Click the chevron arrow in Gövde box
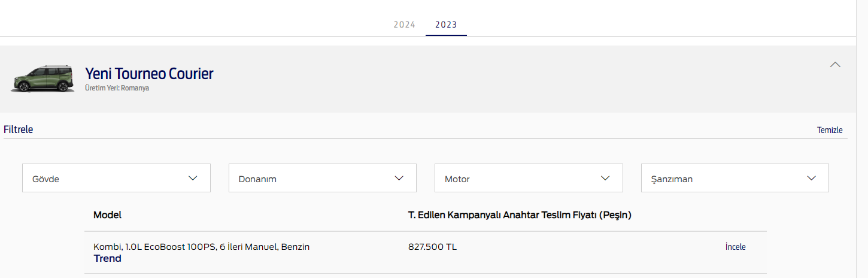This screenshot has width=868, height=278. [x=193, y=178]
